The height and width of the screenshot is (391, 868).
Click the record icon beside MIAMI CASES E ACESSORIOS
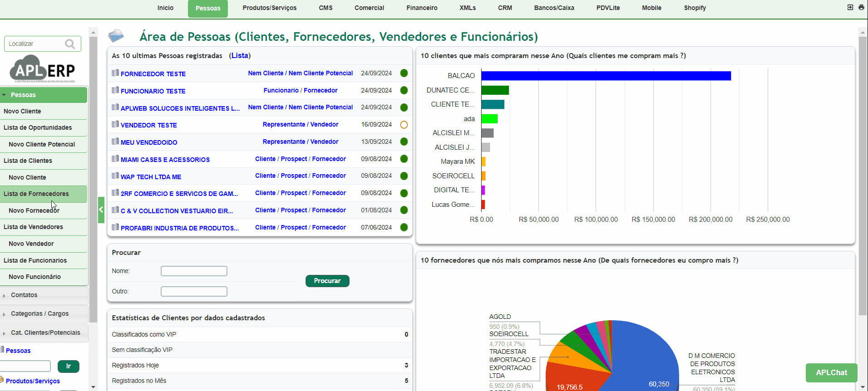coord(115,158)
